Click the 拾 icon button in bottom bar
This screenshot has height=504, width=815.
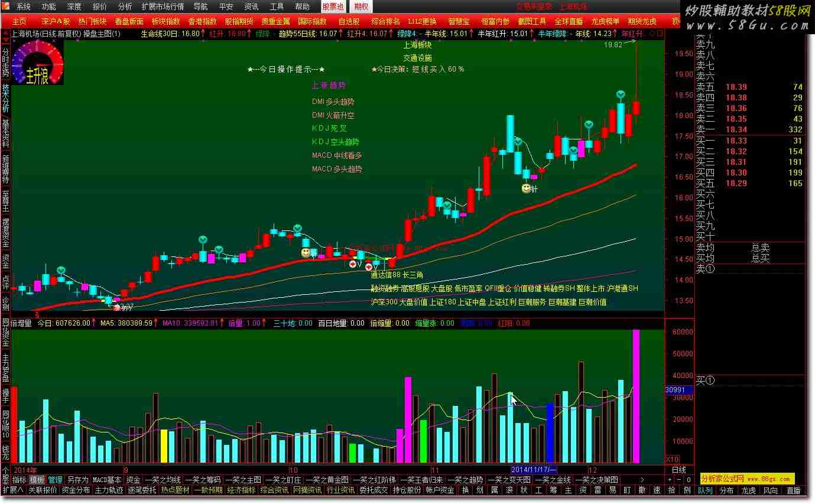[x=671, y=490]
